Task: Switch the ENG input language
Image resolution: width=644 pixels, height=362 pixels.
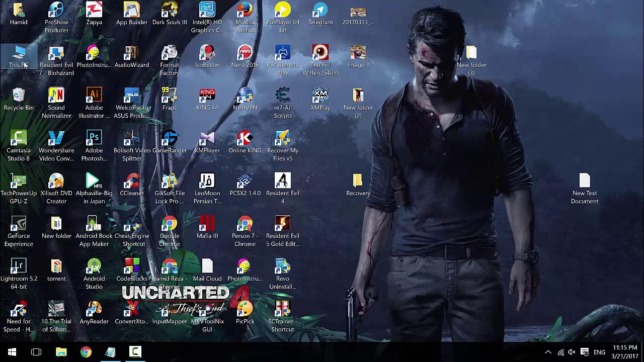Action: (600, 352)
